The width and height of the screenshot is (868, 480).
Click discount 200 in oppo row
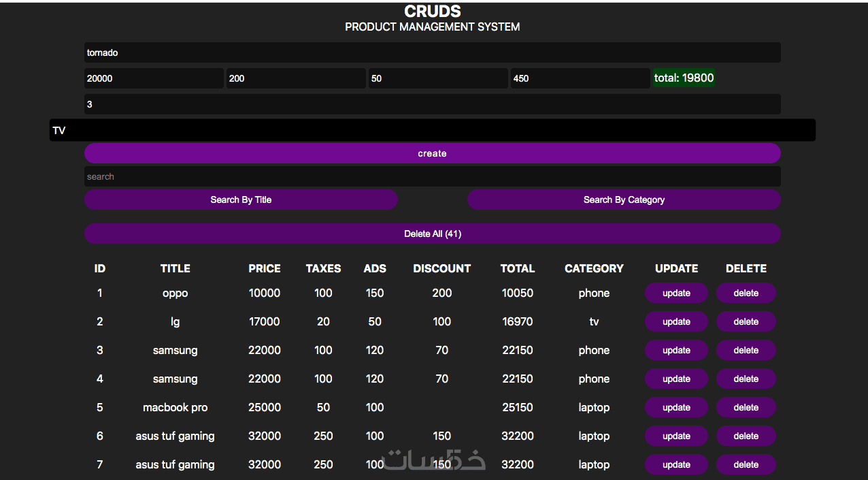[x=442, y=293]
